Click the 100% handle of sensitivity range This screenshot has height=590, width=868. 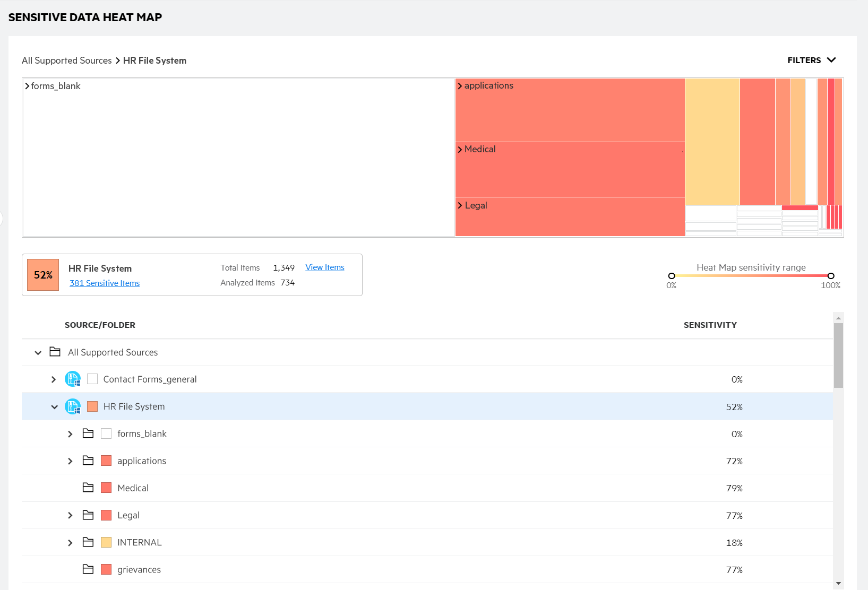pyautogui.click(x=831, y=276)
